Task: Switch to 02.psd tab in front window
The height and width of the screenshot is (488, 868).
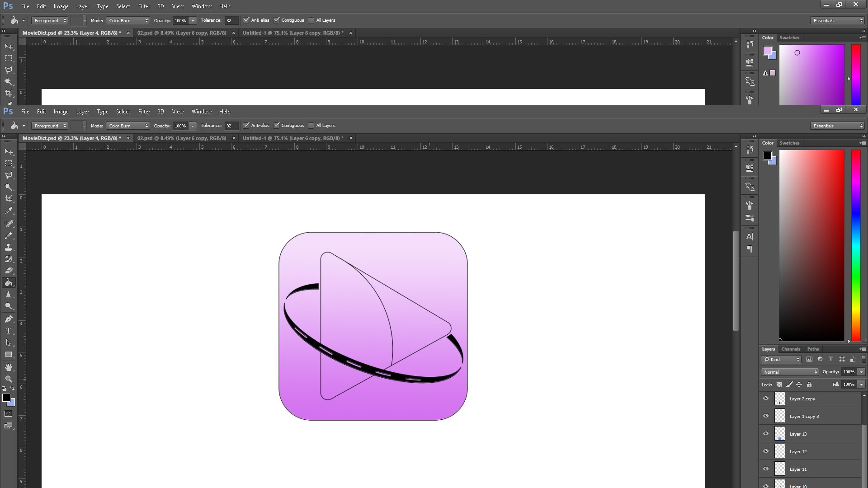Action: (x=182, y=138)
